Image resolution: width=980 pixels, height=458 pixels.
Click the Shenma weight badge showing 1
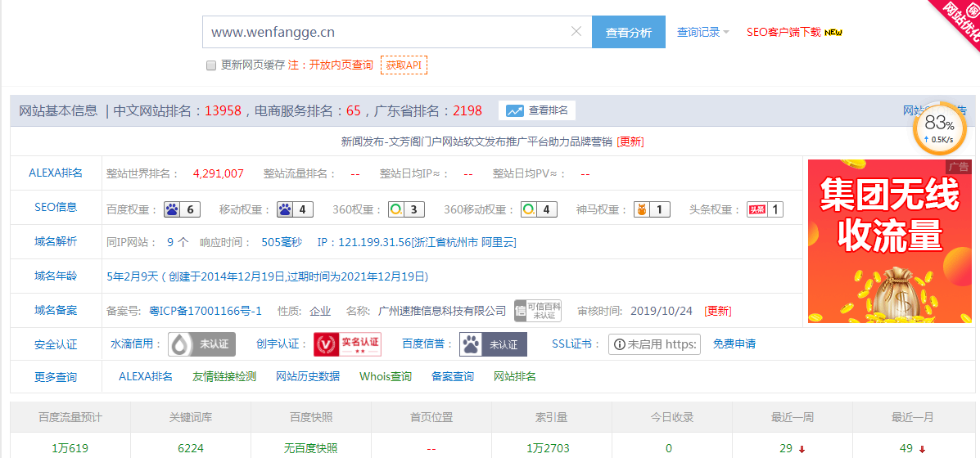pos(652,209)
